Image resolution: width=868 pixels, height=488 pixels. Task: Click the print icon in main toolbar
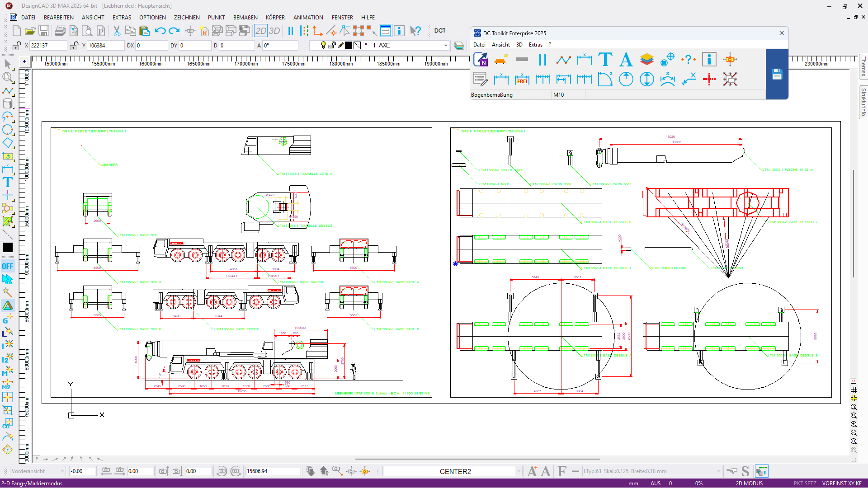(x=60, y=31)
